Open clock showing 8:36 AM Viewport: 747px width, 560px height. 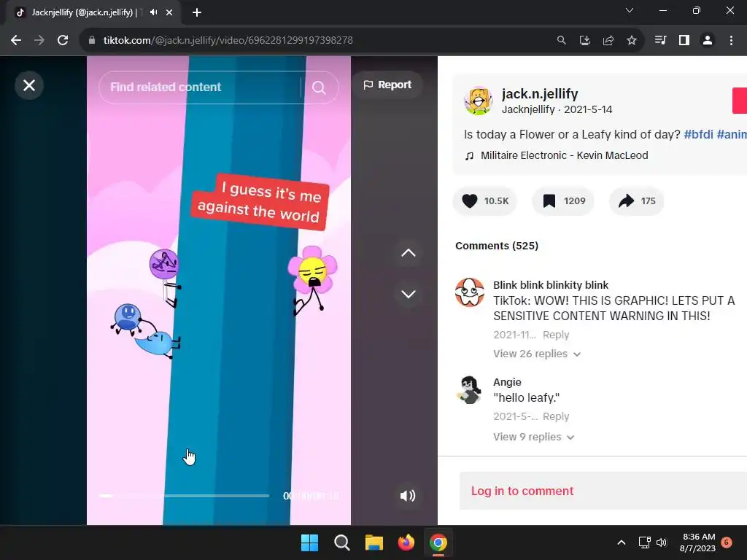coord(697,542)
